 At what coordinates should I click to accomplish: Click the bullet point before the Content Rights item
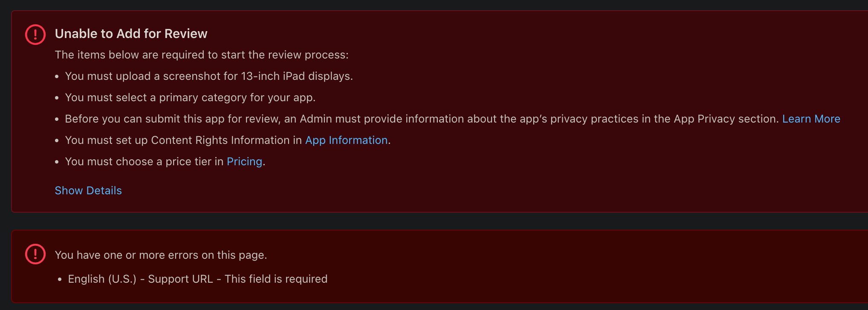click(57, 141)
